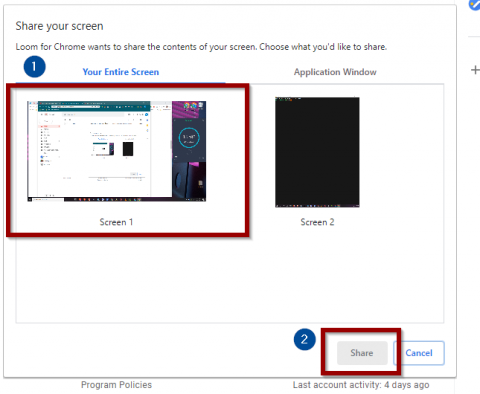480x394 pixels.
Task: Click the blue checkmark icon in right sidebar
Action: pyautogui.click(x=475, y=5)
